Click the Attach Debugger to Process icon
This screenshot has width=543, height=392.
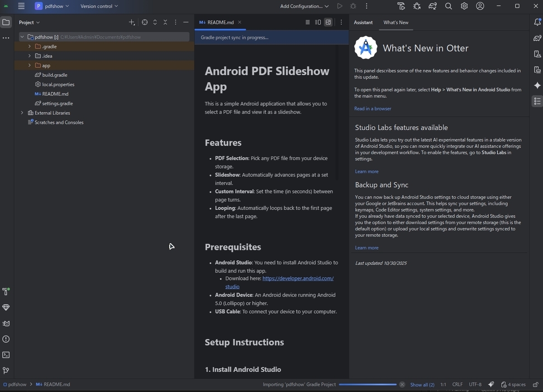coord(417,6)
